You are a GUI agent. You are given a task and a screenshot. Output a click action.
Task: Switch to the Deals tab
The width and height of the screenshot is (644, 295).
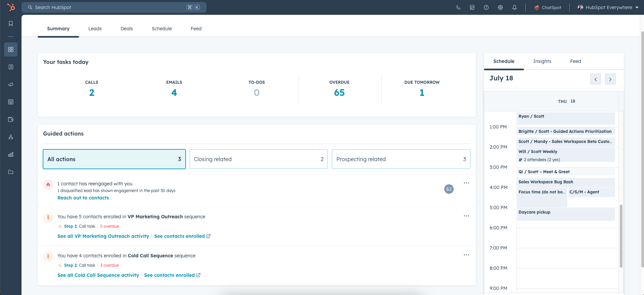pos(126,29)
